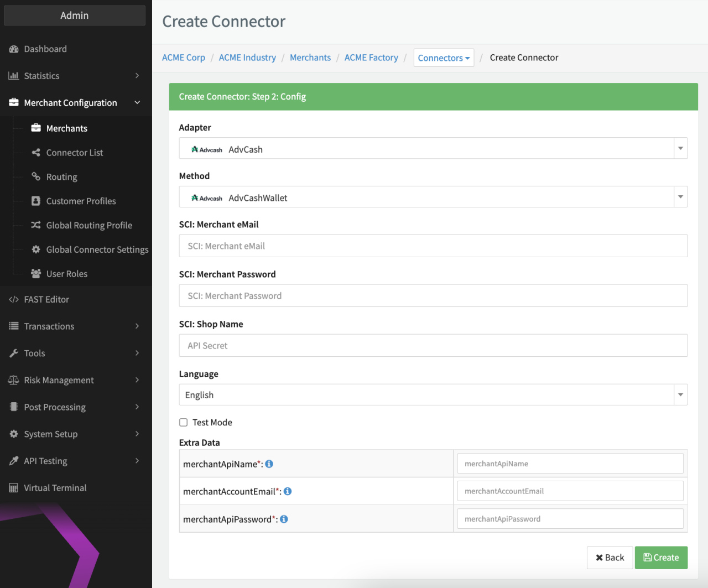Click the Virtual Terminal calculator icon
Image resolution: width=708 pixels, height=588 pixels.
pyautogui.click(x=14, y=488)
